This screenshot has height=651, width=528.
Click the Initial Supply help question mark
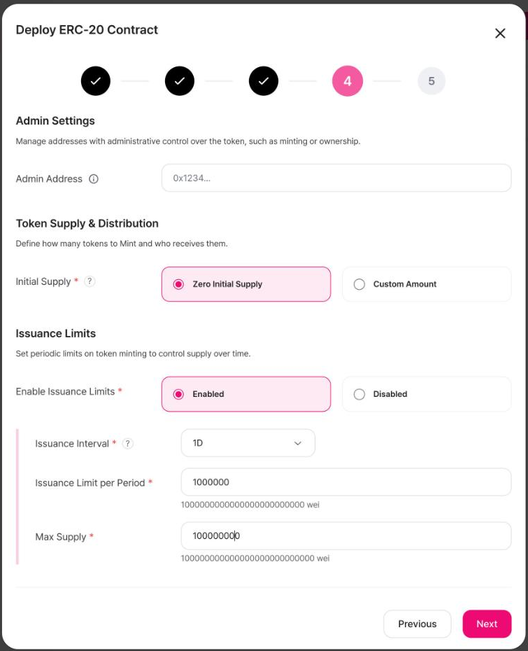click(x=90, y=281)
